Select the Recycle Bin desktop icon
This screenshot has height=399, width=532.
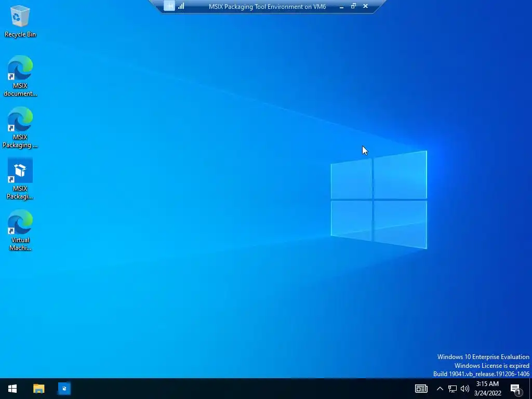click(x=20, y=21)
